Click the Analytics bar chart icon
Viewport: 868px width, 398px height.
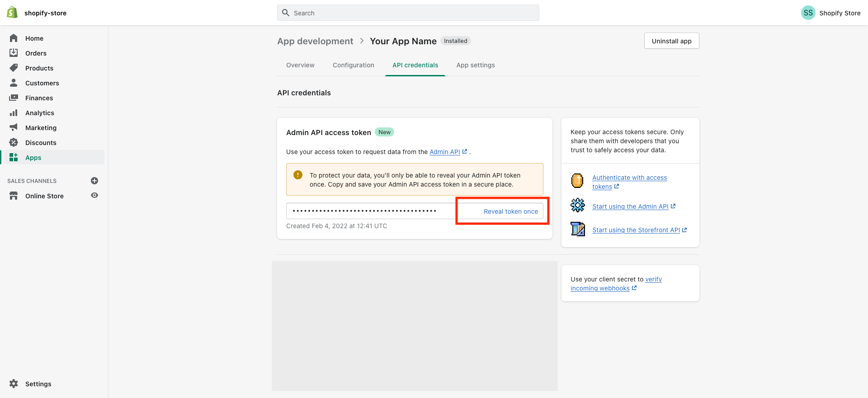click(14, 112)
